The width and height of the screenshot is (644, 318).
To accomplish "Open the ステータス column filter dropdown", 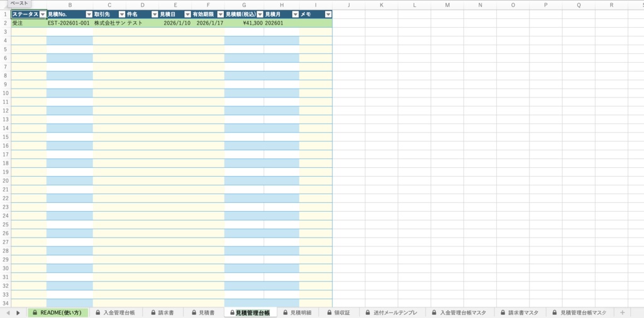I will pos(42,14).
